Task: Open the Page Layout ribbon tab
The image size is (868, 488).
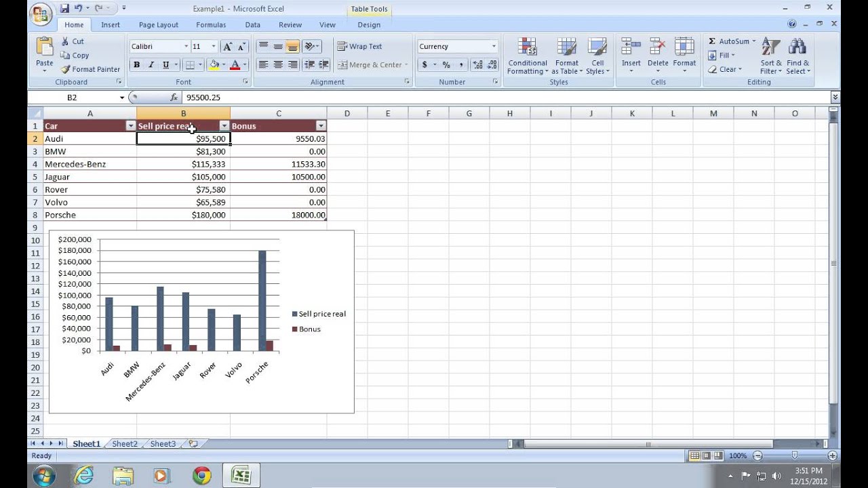Action: [159, 25]
